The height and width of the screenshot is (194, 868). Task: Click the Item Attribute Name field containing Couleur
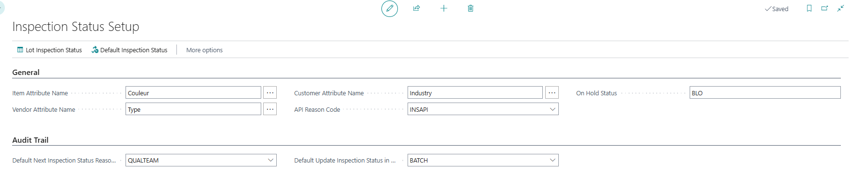(x=193, y=93)
